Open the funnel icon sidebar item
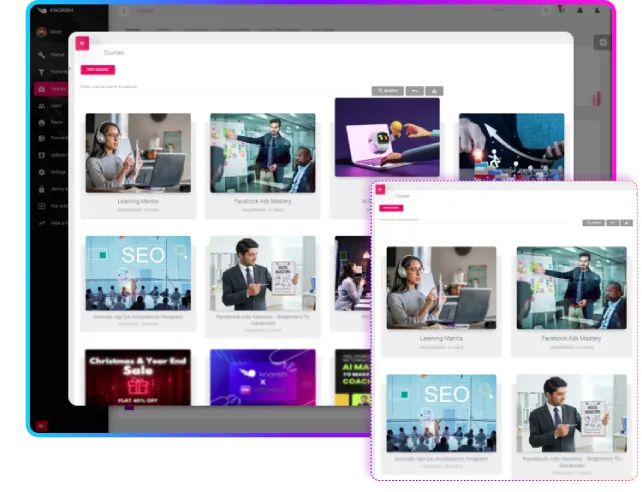The width and height of the screenshot is (642, 492). click(41, 72)
